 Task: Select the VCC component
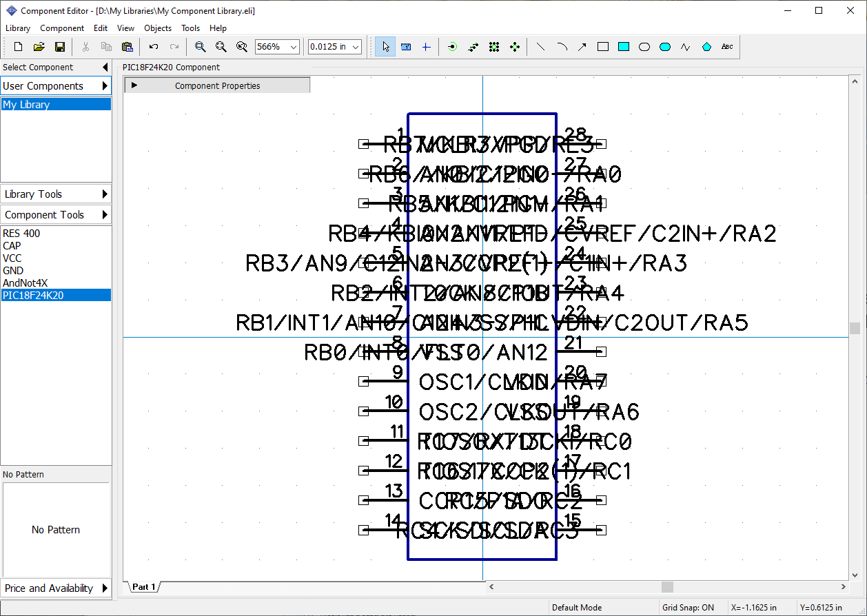tap(56, 258)
